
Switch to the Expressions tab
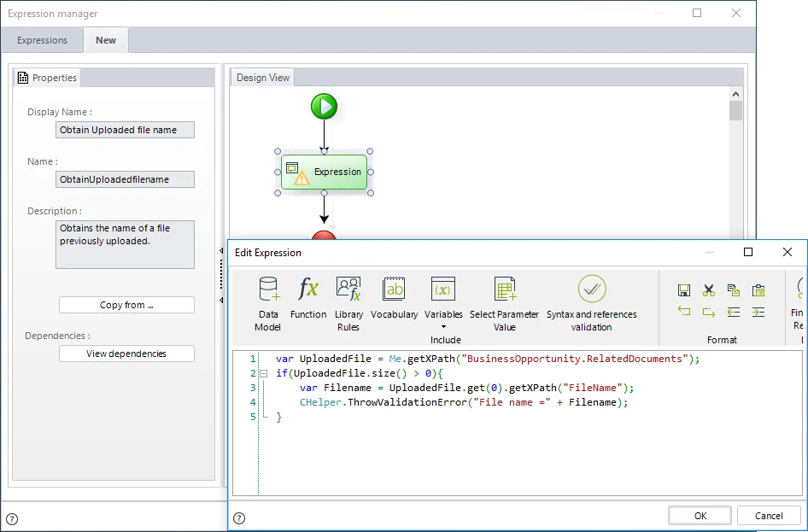[42, 40]
